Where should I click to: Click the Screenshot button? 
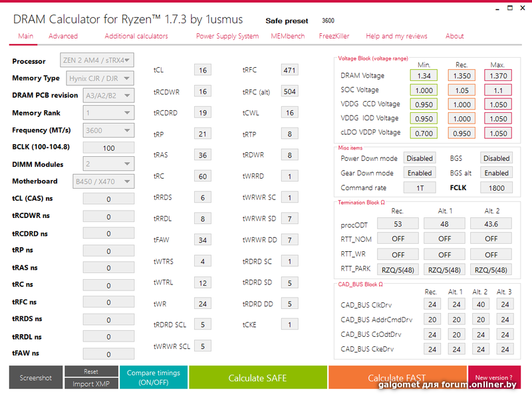(x=36, y=377)
